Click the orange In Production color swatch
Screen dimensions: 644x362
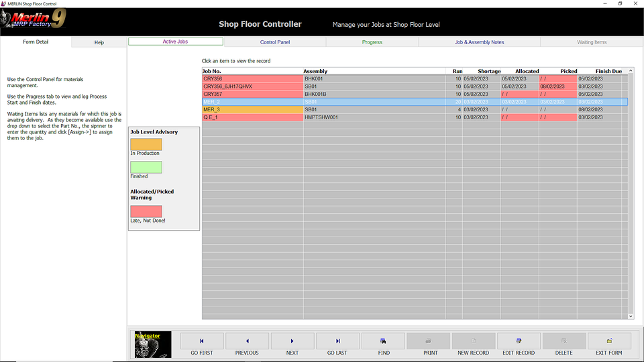146,144
